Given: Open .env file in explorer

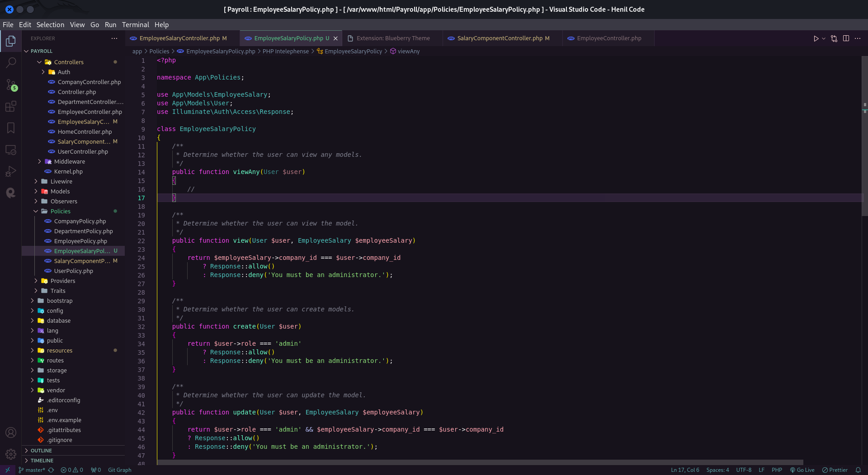Looking at the screenshot, I should tap(52, 410).
